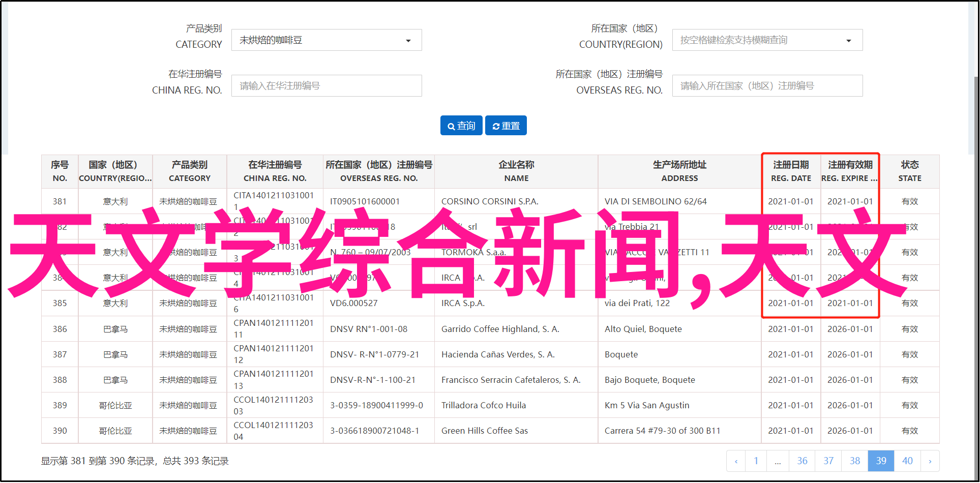
Task: Click the 序号 NO. column header
Action: point(60,171)
